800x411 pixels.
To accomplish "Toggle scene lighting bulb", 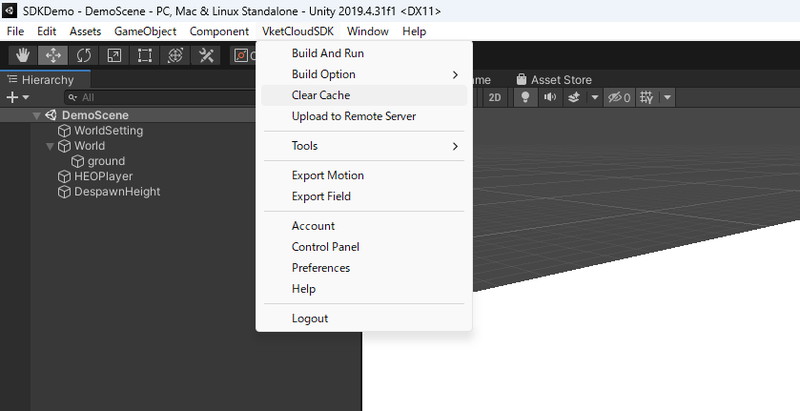I will [x=525, y=97].
